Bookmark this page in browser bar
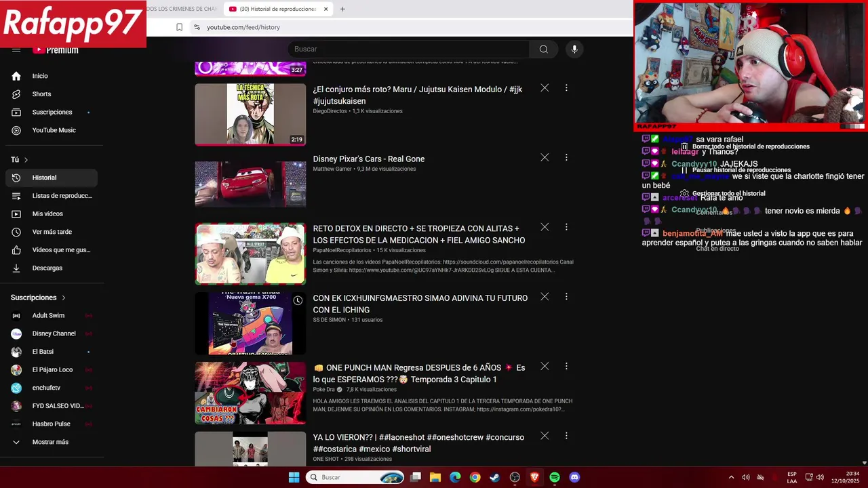Viewport: 868px width, 488px height. pos(179,27)
